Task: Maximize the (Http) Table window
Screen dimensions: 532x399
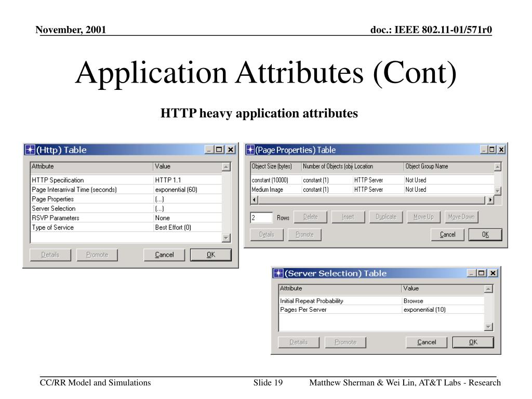Action: [219, 150]
